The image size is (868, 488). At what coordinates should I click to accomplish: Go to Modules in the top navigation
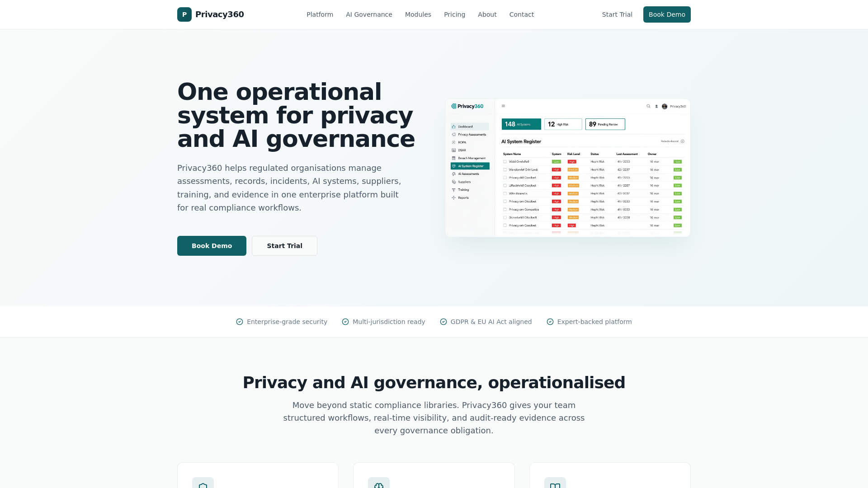tap(418, 14)
